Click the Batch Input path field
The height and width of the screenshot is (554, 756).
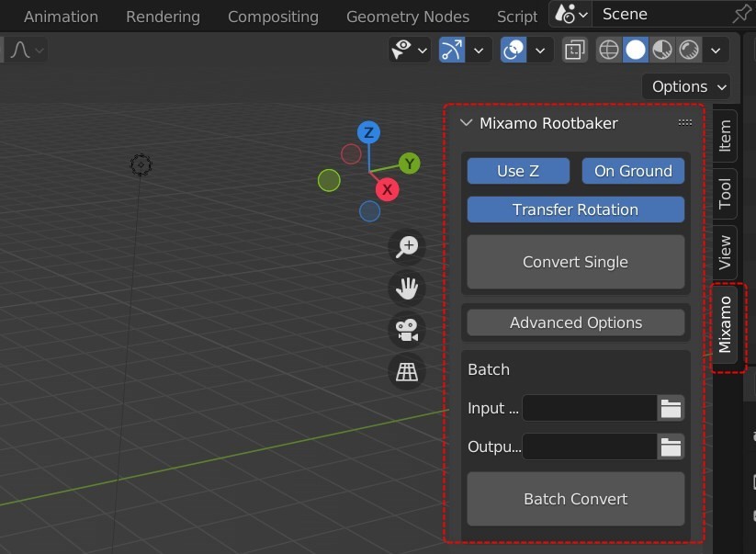[x=590, y=408]
